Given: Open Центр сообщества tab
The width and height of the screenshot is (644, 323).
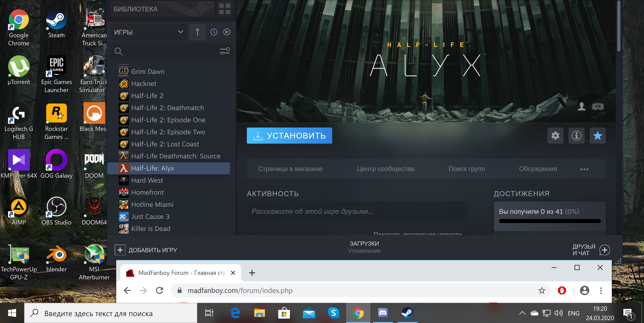Looking at the screenshot, I should [385, 169].
